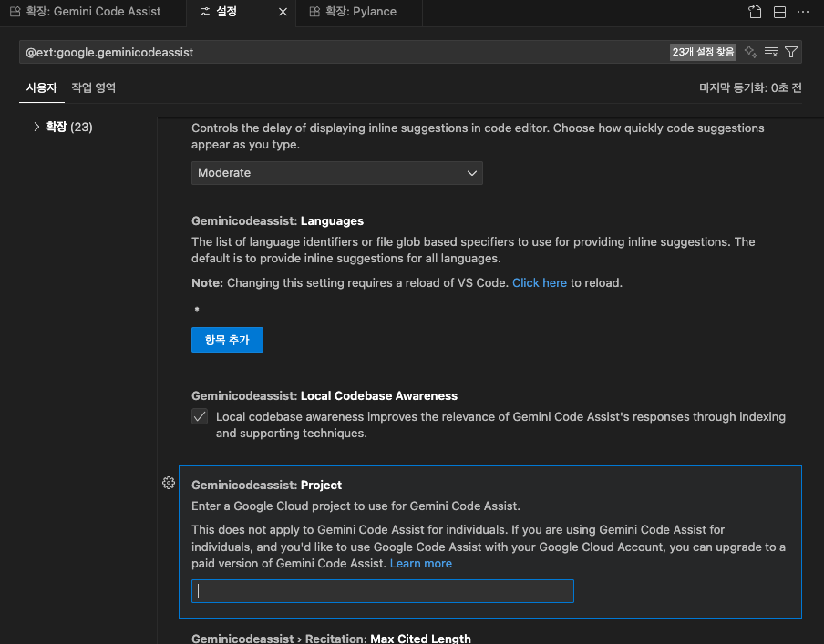
Task: Click the settings search input field
Action: pos(345,52)
